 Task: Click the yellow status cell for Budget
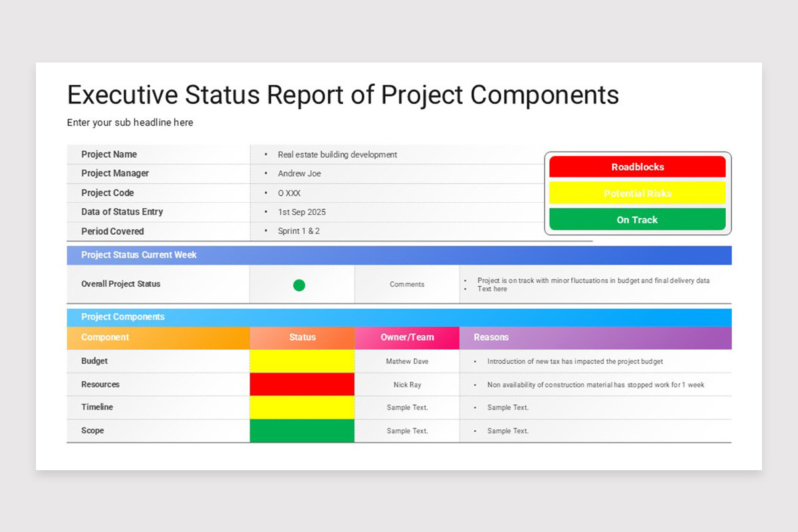(302, 360)
